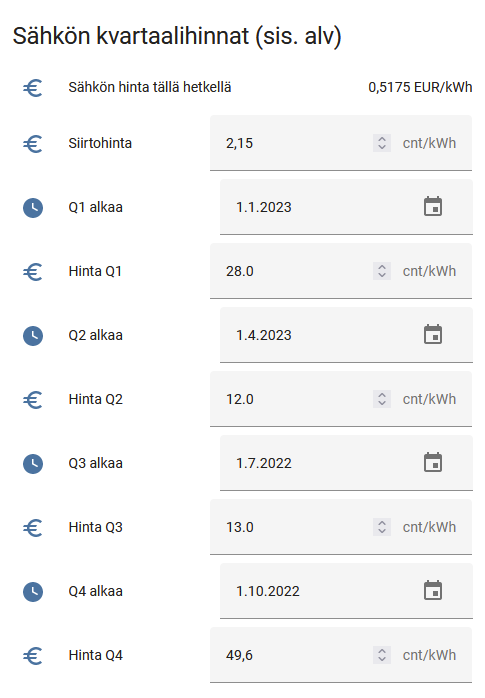
Task: Open the calendar picker for Q1 alkaa
Action: pyautogui.click(x=432, y=207)
